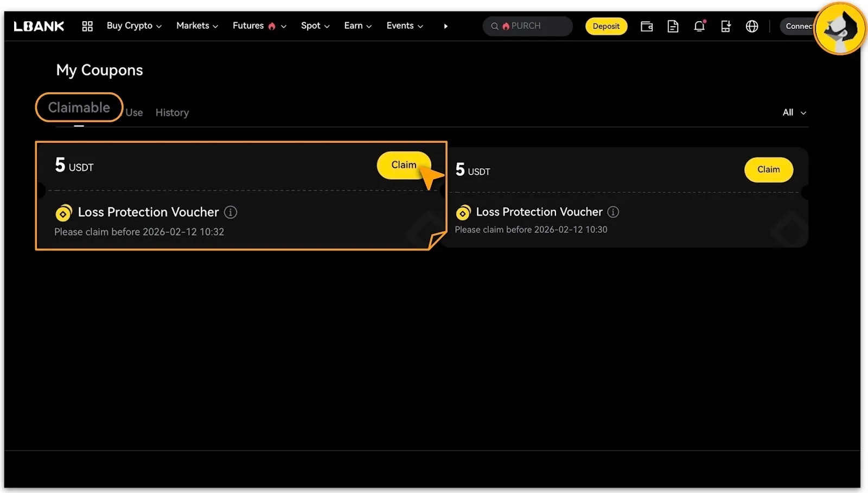
Task: Claim the voucher expiring at 10:32
Action: point(404,165)
